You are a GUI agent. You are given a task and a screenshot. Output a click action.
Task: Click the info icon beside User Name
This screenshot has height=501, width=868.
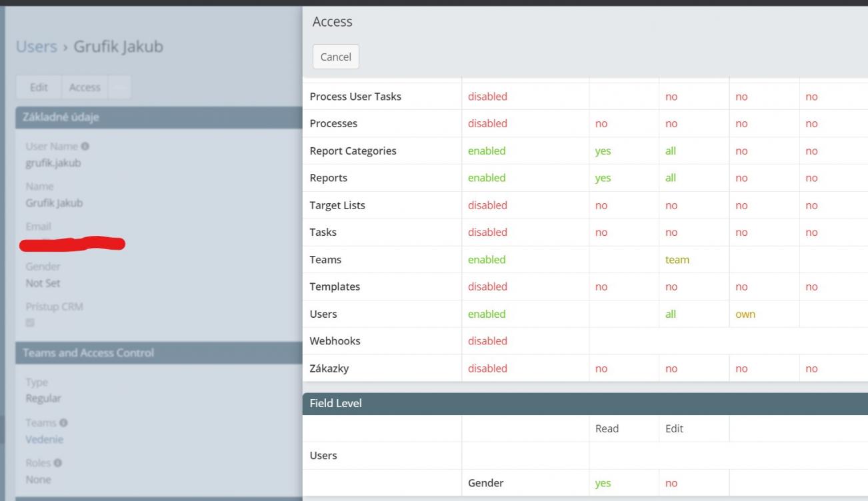85,146
